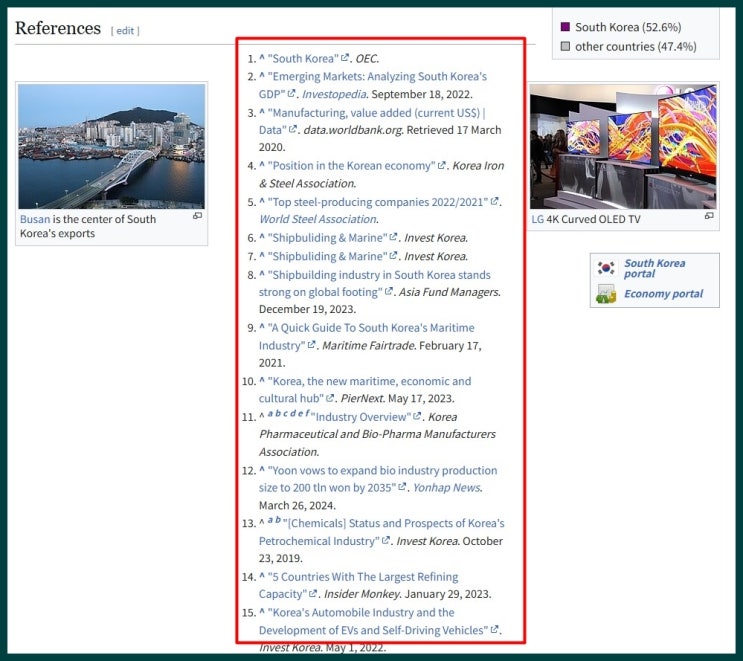743x661 pixels.
Task: Click external-link icon after "Position in the Korean economy"
Action: tap(441, 165)
